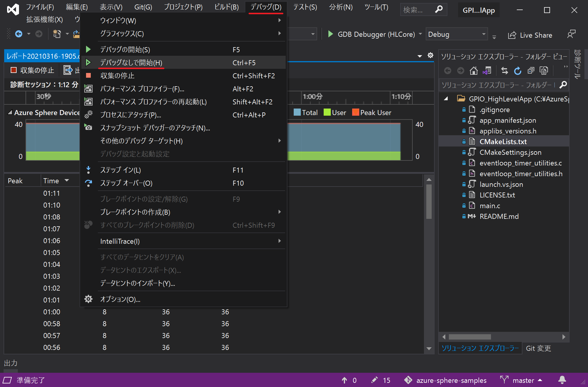Open the Debug configuration dropdown
Screen dimensions: 588x387
coord(484,34)
